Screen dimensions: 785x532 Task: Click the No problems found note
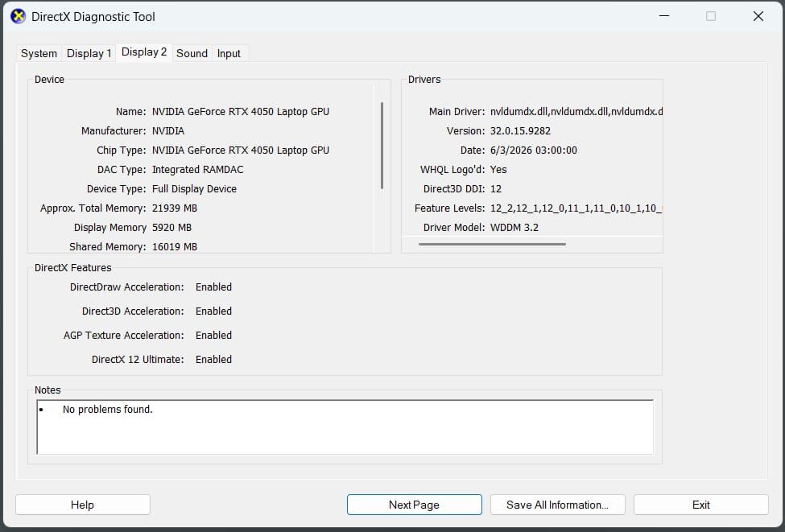108,410
